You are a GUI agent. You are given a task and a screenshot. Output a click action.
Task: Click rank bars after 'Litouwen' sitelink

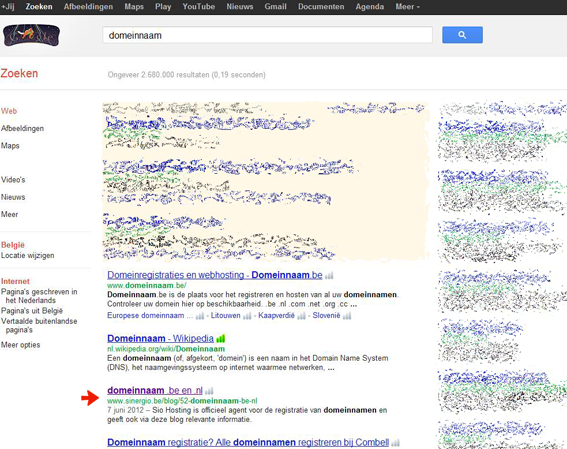[247, 316]
